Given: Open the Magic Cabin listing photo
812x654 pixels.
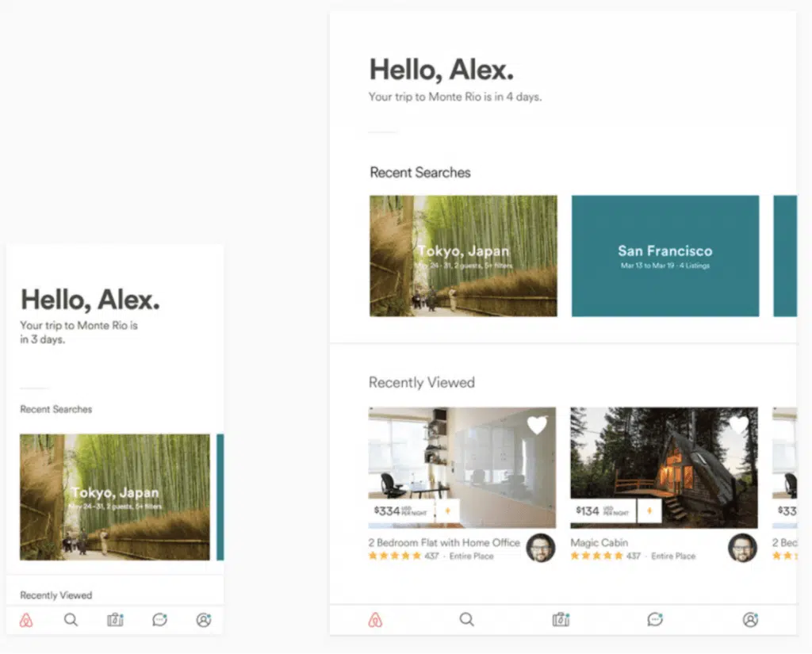Looking at the screenshot, I should tap(664, 468).
